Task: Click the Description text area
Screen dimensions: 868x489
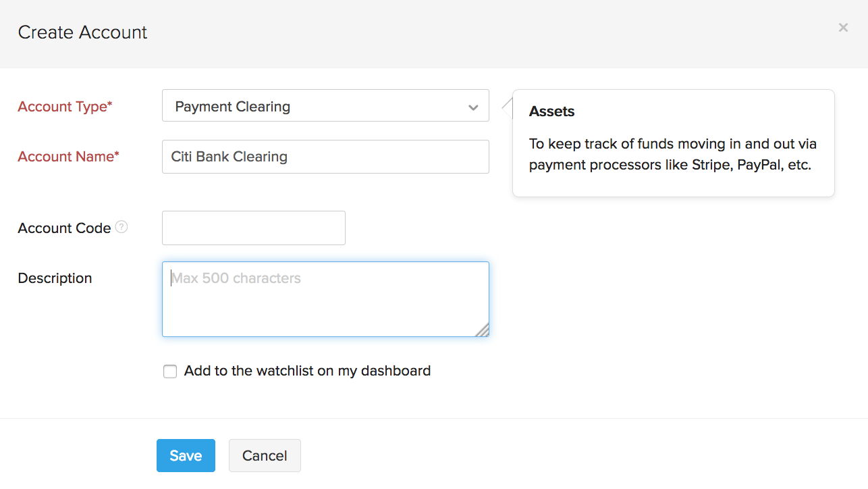Action: (x=325, y=298)
